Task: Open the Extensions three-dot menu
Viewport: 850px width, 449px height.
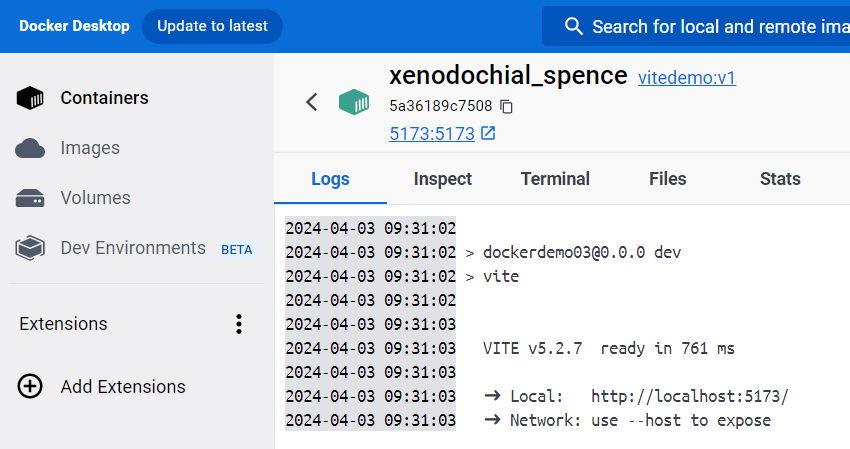Action: click(238, 324)
